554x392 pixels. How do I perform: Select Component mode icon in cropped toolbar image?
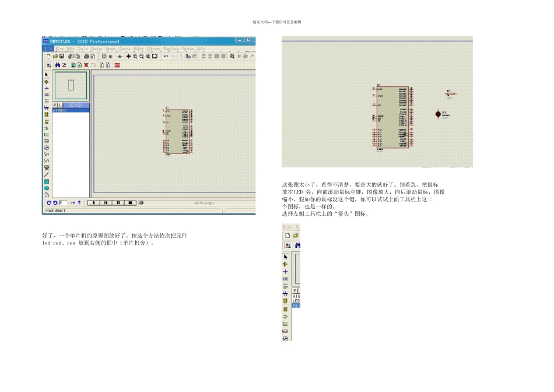tap(286, 264)
